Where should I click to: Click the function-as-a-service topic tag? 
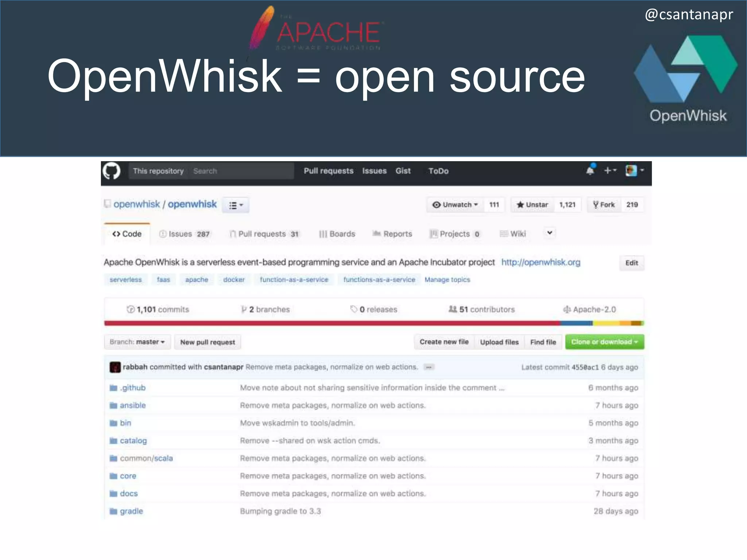point(294,280)
